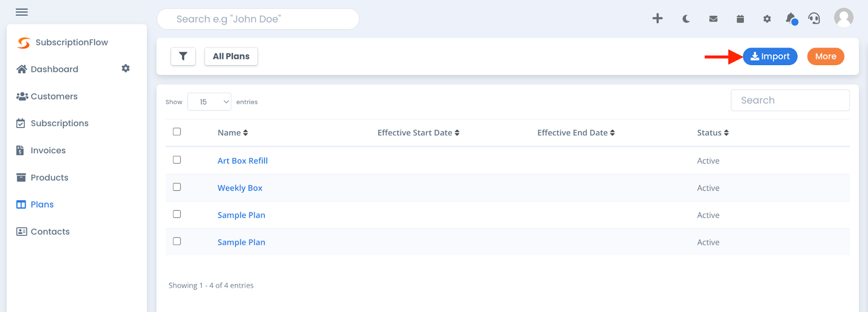This screenshot has width=868, height=312.
Task: Click Active status of Art Box Refill
Action: coord(708,161)
